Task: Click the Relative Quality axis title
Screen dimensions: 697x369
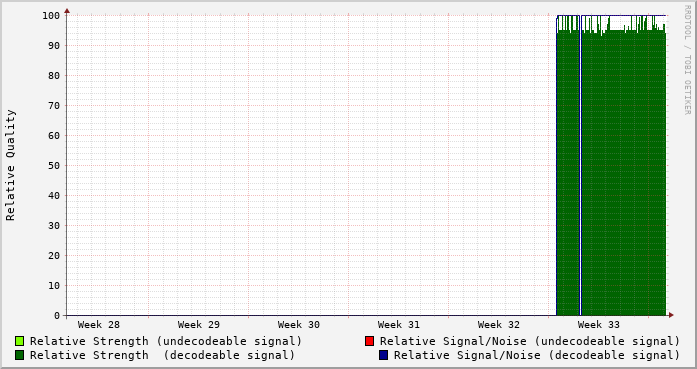Action: [11, 165]
